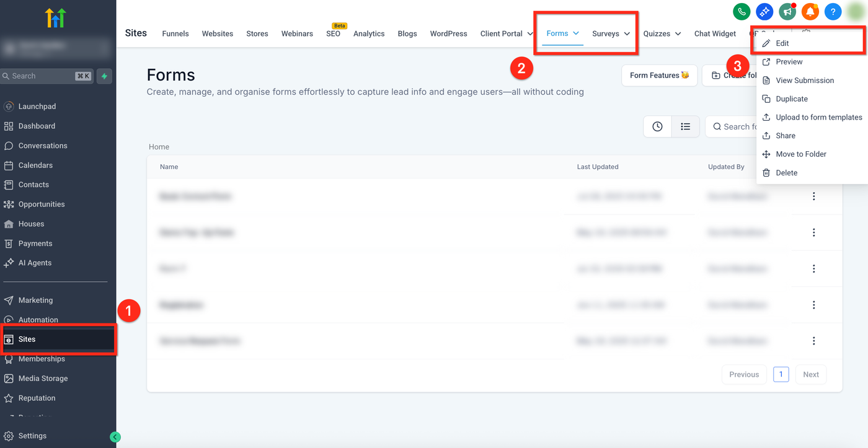The width and height of the screenshot is (868, 448).
Task: Expand the Quizzes dropdown
Action: pos(678,33)
